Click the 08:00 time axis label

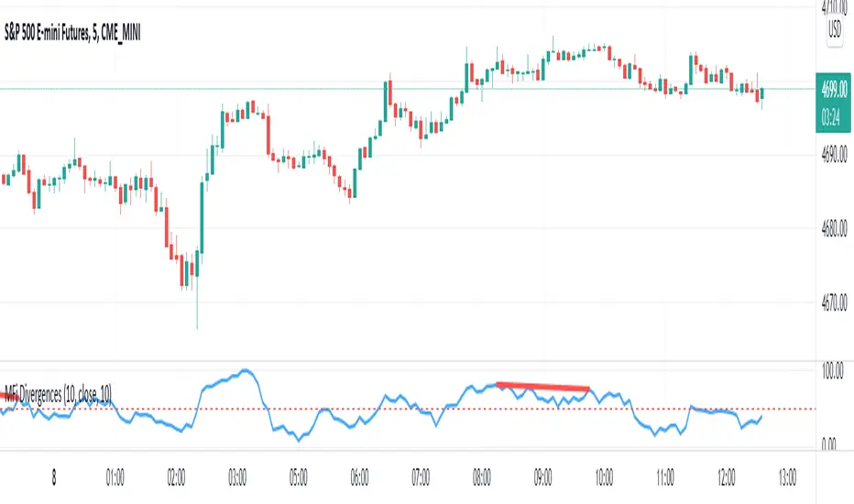click(482, 477)
